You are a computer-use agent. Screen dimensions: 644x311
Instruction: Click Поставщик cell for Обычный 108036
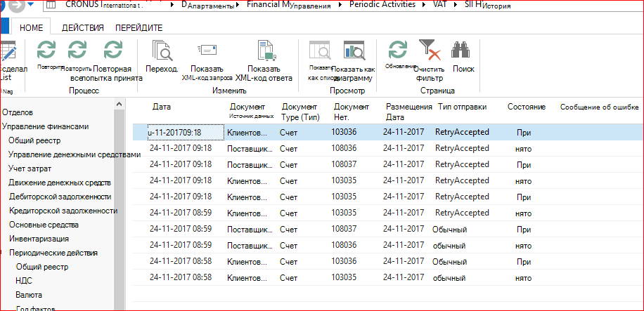click(x=250, y=245)
